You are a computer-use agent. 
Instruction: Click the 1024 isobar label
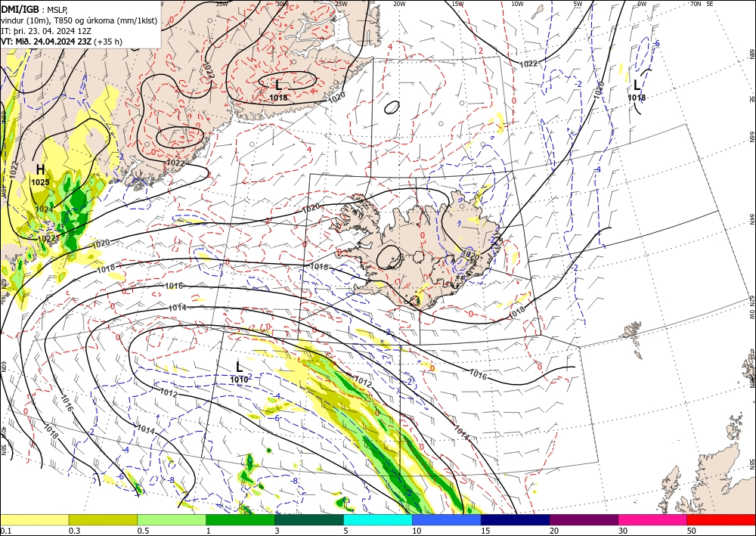(x=45, y=209)
